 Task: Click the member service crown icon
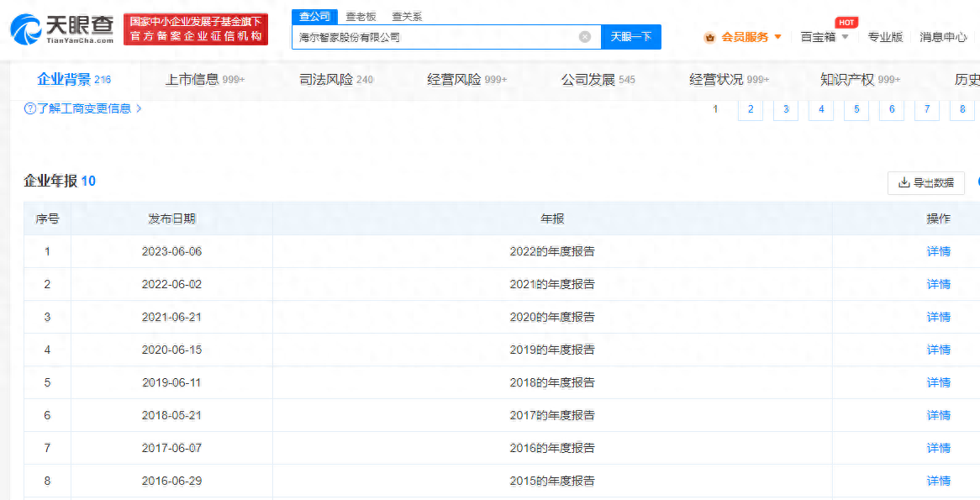pos(709,38)
